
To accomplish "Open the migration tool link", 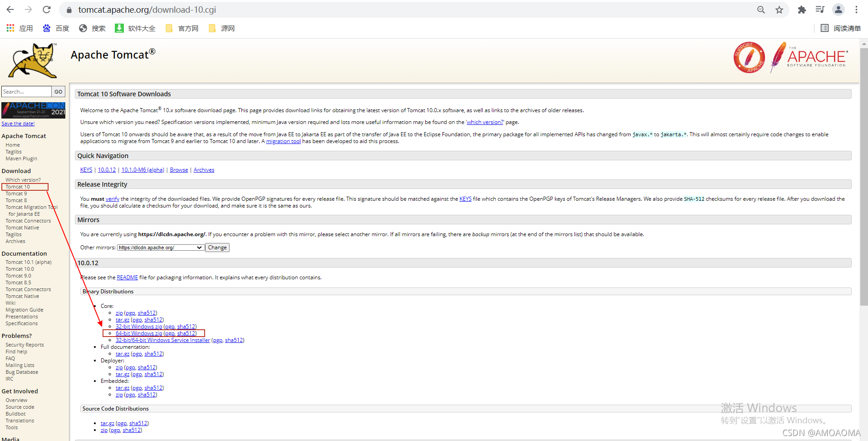I will point(284,141).
